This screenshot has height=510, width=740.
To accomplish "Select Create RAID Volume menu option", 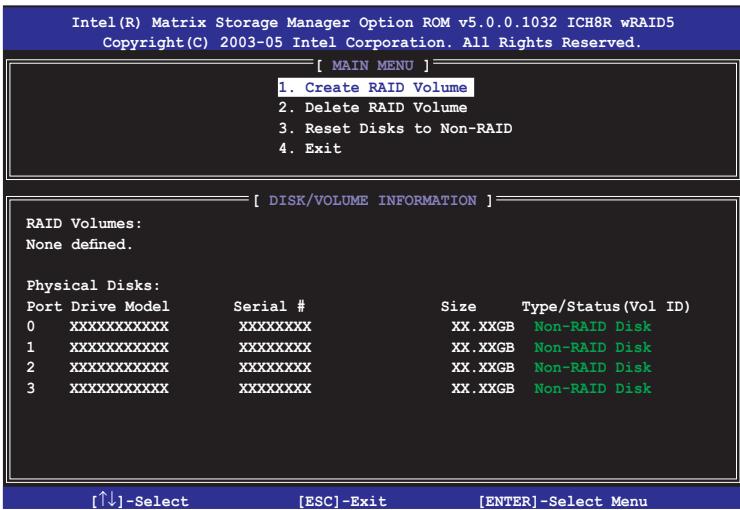I will pyautogui.click(x=376, y=88).
